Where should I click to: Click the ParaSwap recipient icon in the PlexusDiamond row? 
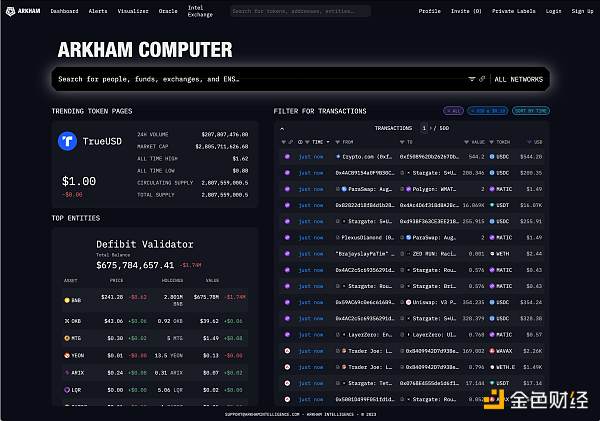click(x=408, y=238)
